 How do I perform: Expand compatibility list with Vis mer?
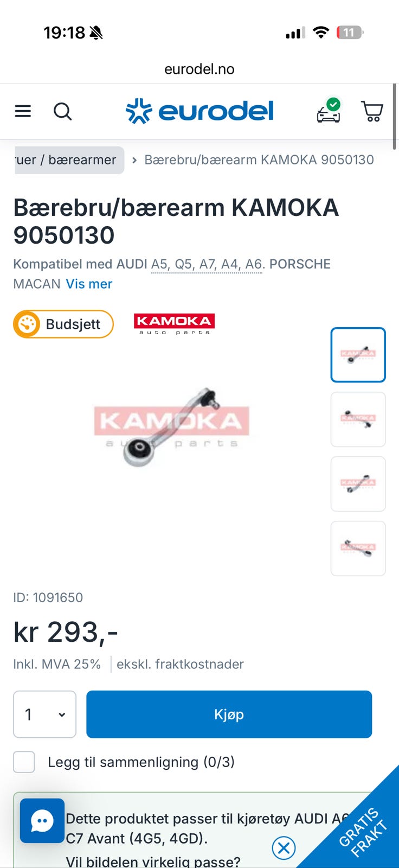[89, 284]
